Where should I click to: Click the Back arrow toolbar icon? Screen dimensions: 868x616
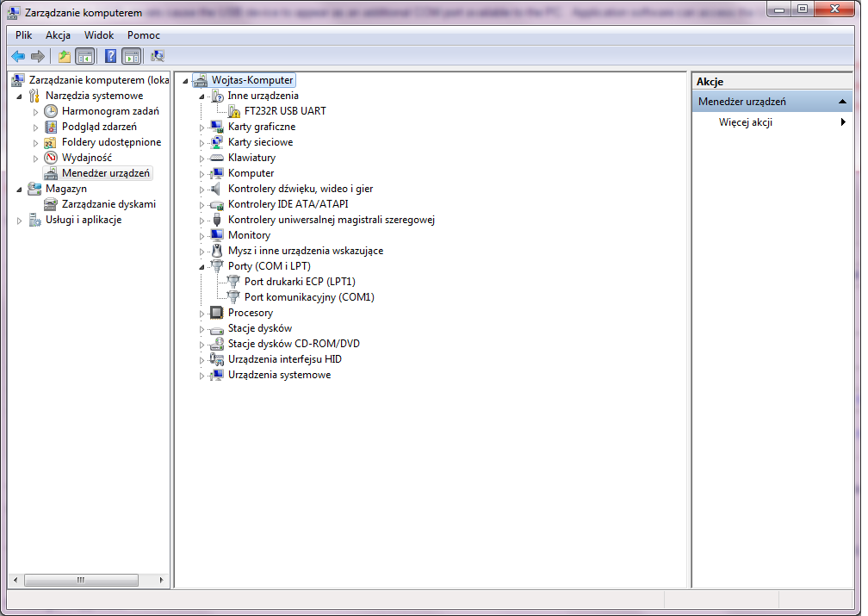pos(18,56)
